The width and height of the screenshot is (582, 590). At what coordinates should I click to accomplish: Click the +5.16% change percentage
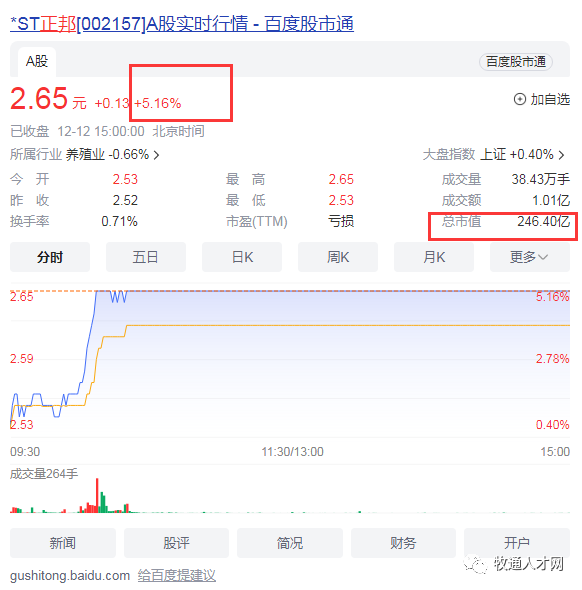pos(158,103)
